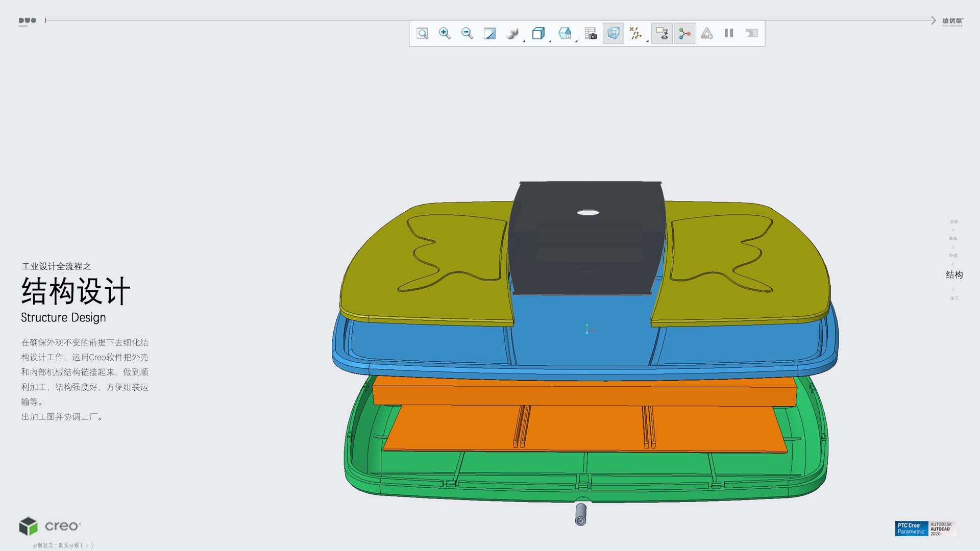
Task: Open the View Manager camera icon
Action: [x=591, y=34]
